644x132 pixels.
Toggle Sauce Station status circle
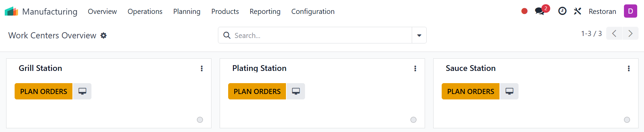point(627,120)
